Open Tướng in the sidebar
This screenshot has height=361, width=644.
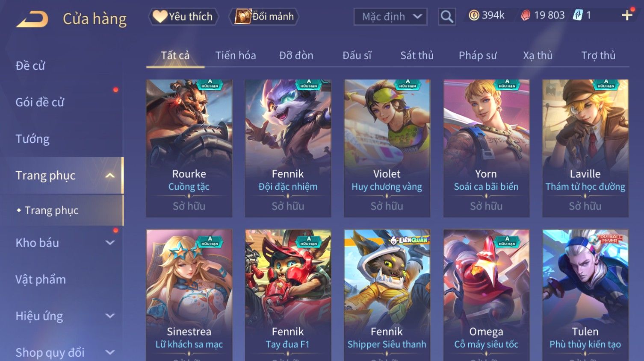pyautogui.click(x=32, y=139)
